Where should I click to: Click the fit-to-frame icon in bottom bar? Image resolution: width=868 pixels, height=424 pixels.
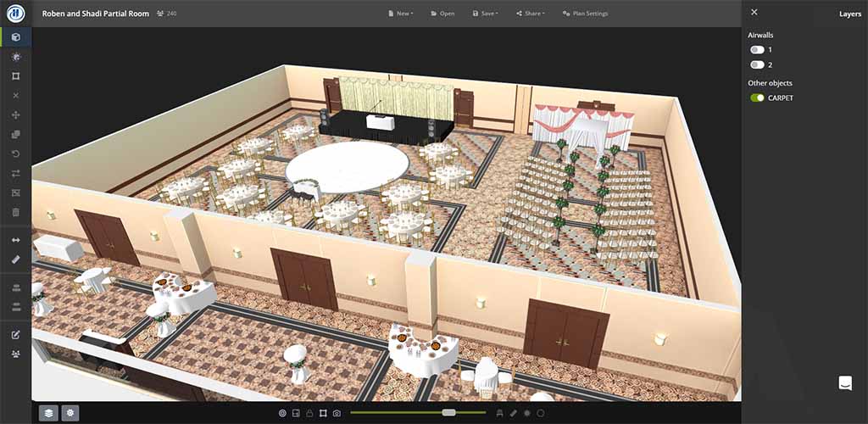(323, 413)
